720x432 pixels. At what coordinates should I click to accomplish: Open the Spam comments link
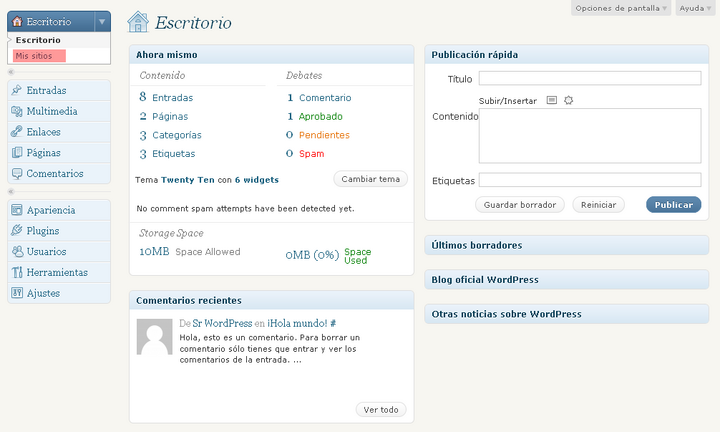click(x=311, y=154)
